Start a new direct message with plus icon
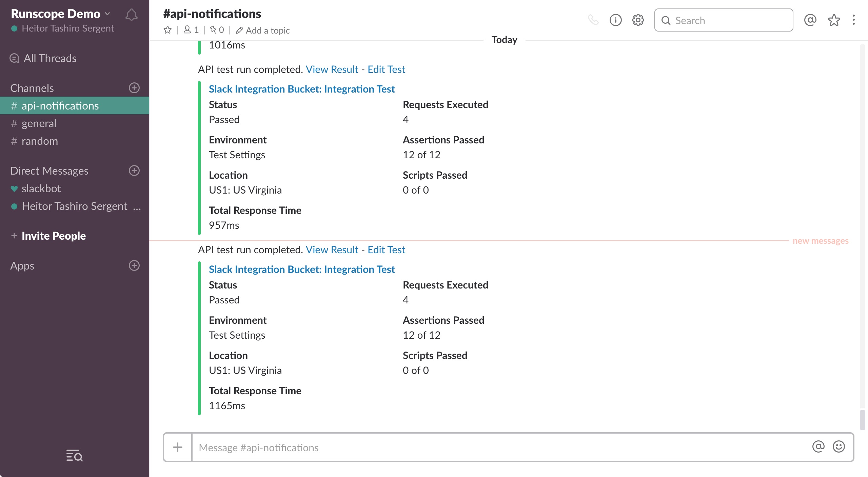This screenshot has height=477, width=868. pyautogui.click(x=134, y=171)
